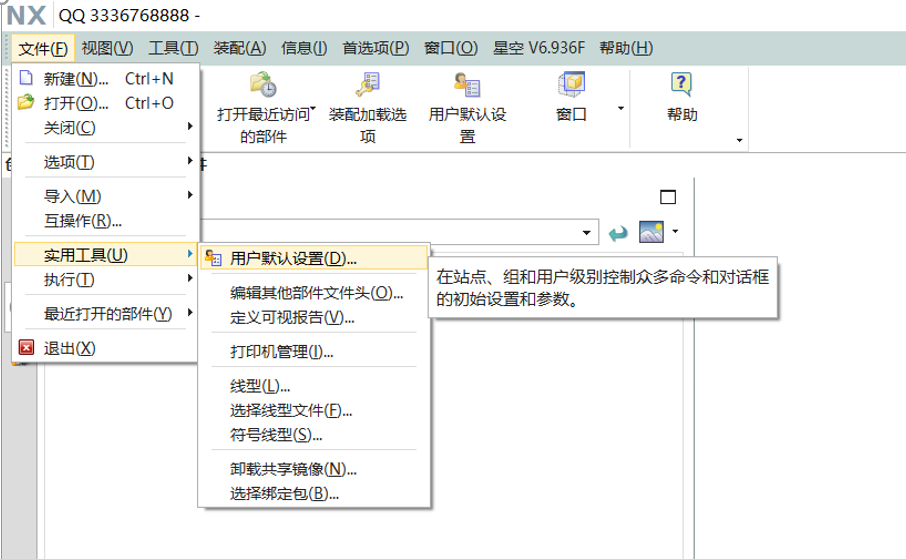Click the 用户默认设置(D) submenu icon
This screenshot has height=559, width=906.
pyautogui.click(x=213, y=258)
